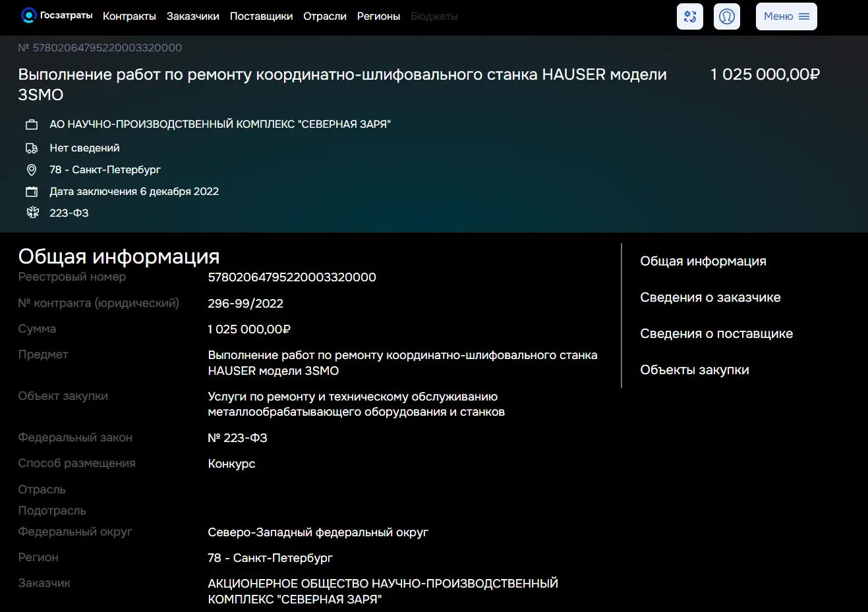Jump to Общая информация in the side navigation
Screen dimensions: 868x612
tap(703, 262)
